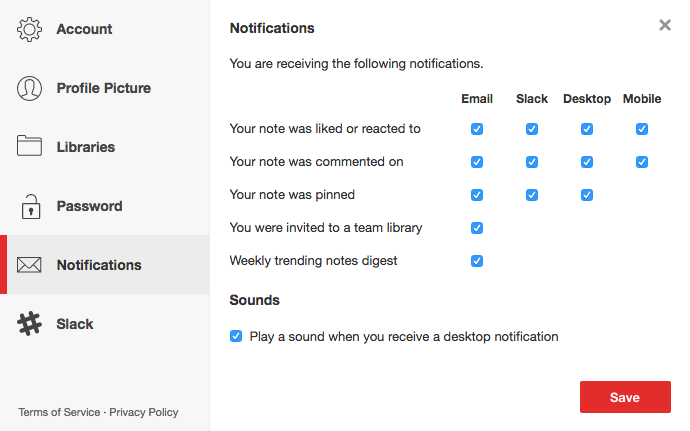This screenshot has height=431, width=690.
Task: Go to the Password settings tab
Action: pyautogui.click(x=89, y=206)
